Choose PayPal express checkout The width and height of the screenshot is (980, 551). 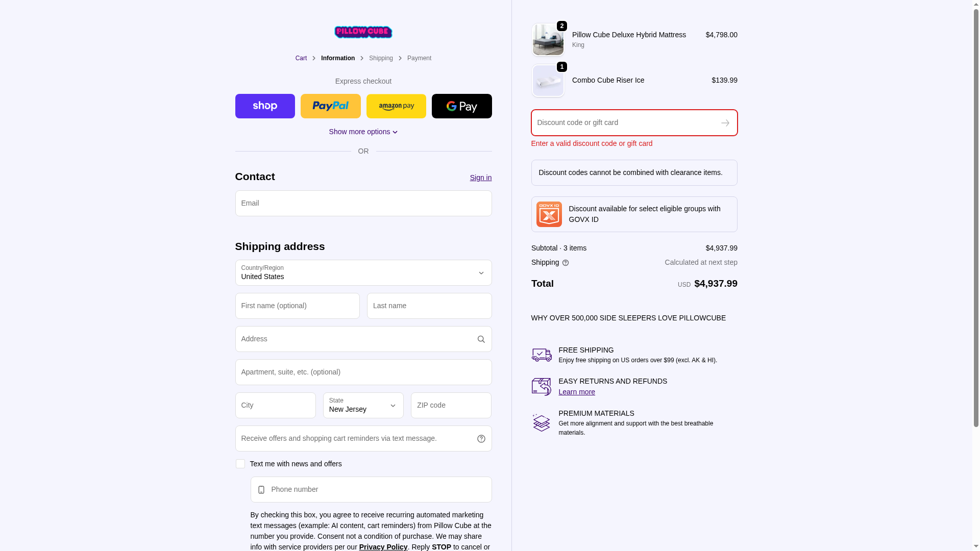[x=330, y=106]
